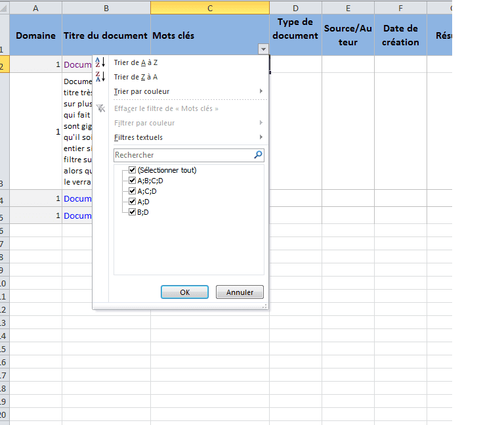Click the sort A to Z icon
The image size is (504, 425).
tap(100, 62)
